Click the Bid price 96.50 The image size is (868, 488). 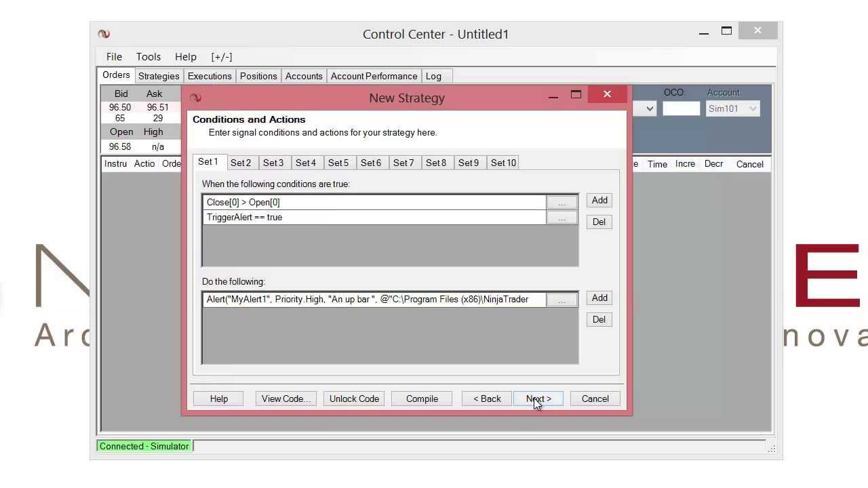(120, 107)
